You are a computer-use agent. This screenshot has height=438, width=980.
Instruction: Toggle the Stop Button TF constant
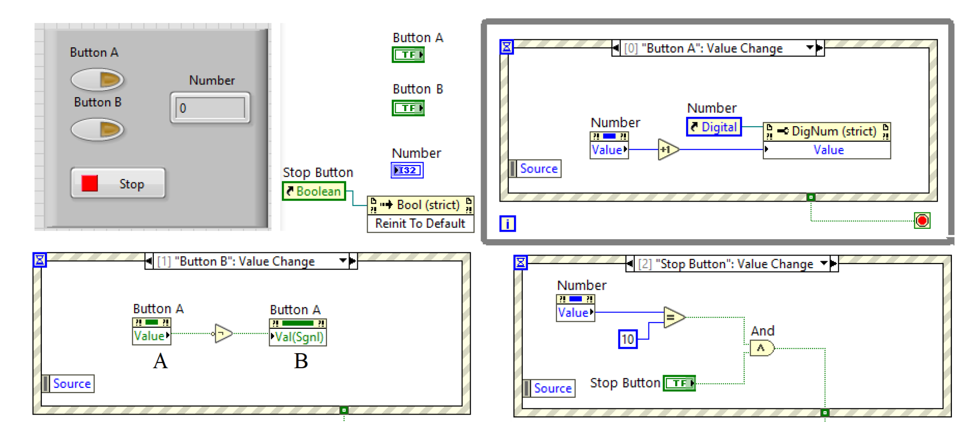coord(680,383)
